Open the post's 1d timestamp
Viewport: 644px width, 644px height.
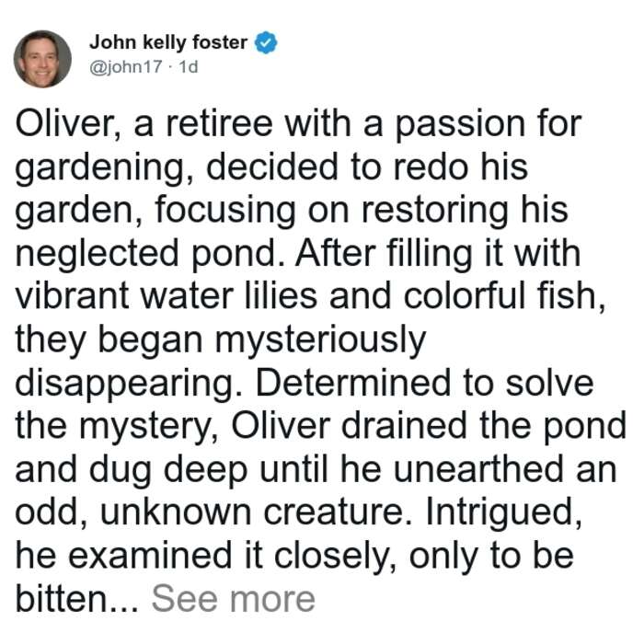(189, 66)
